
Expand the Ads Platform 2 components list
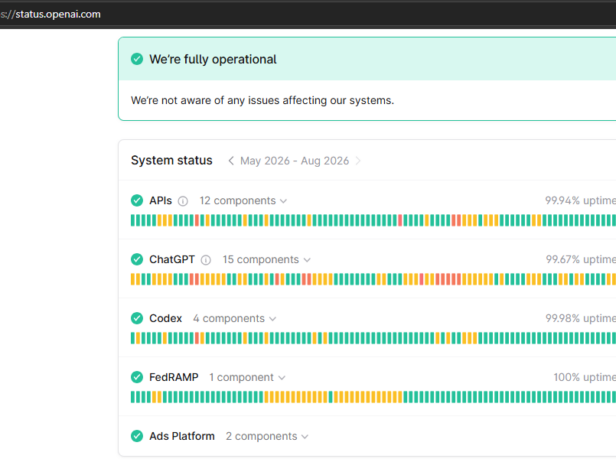(x=267, y=436)
